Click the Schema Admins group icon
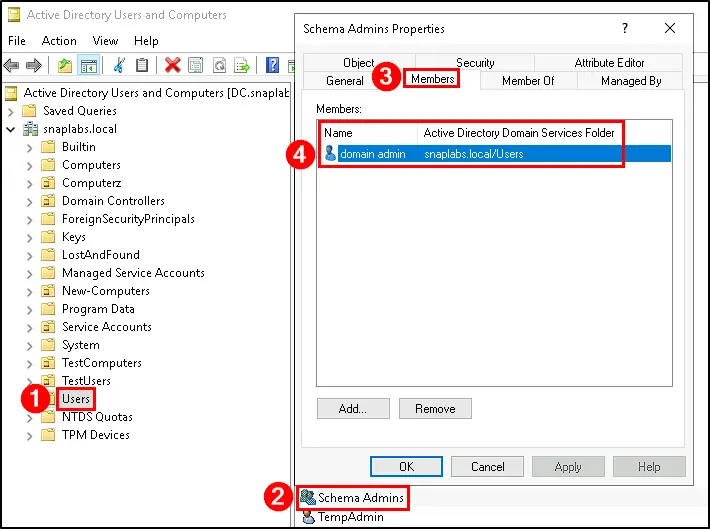Image resolution: width=710 pixels, height=529 pixels. point(307,497)
